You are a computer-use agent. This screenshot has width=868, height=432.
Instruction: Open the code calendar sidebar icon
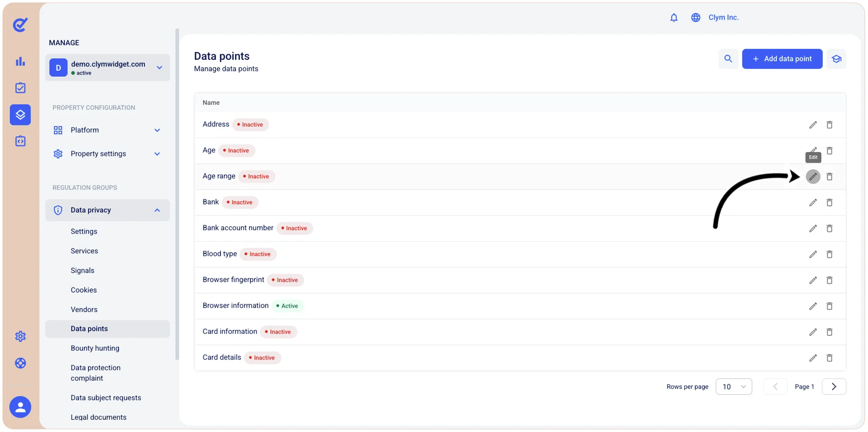click(20, 141)
